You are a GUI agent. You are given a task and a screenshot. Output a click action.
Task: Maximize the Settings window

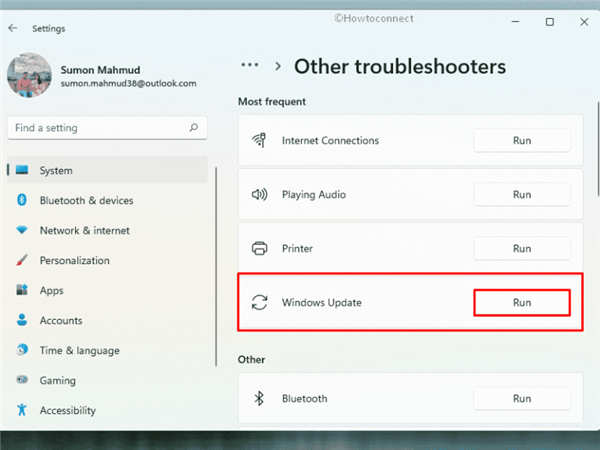[x=549, y=22]
